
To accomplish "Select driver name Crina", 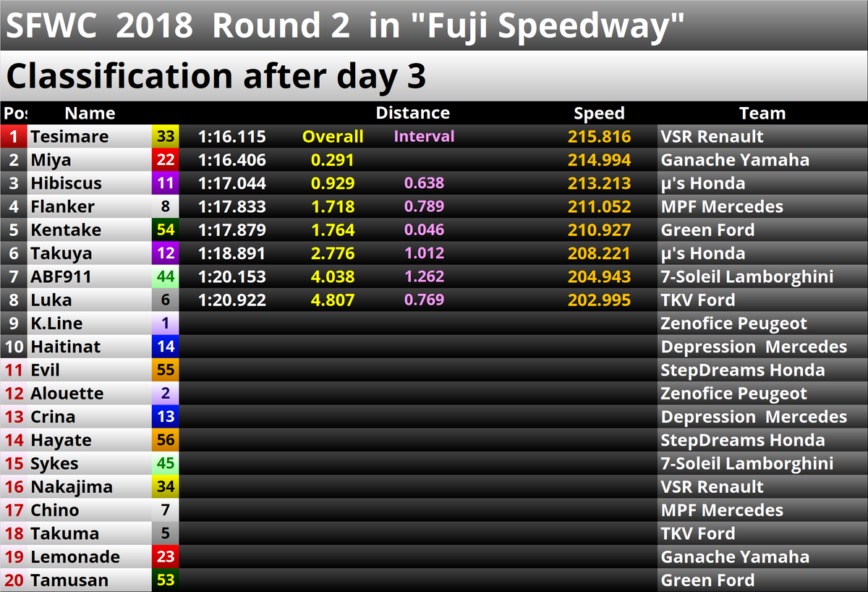I will 53,417.
